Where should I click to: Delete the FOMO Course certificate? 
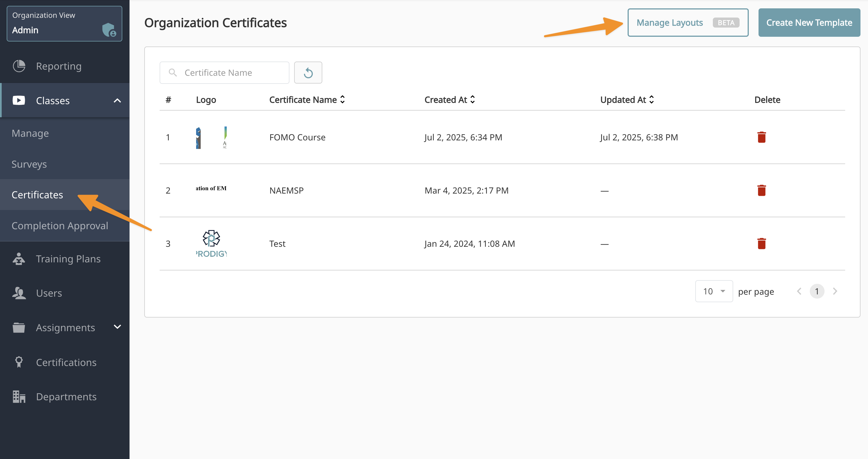click(x=762, y=137)
